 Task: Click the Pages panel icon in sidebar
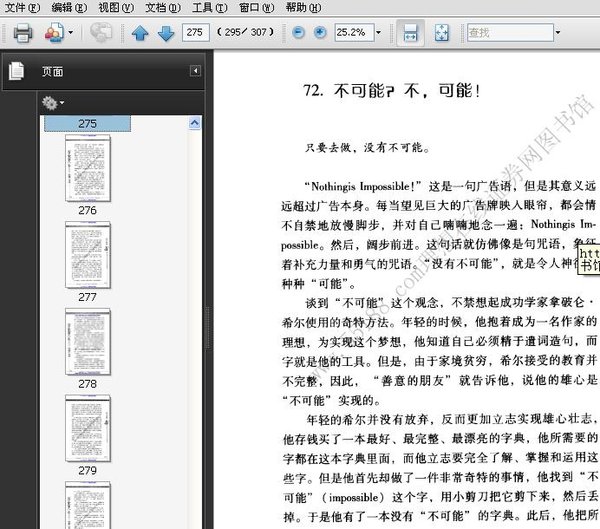tap(16, 71)
